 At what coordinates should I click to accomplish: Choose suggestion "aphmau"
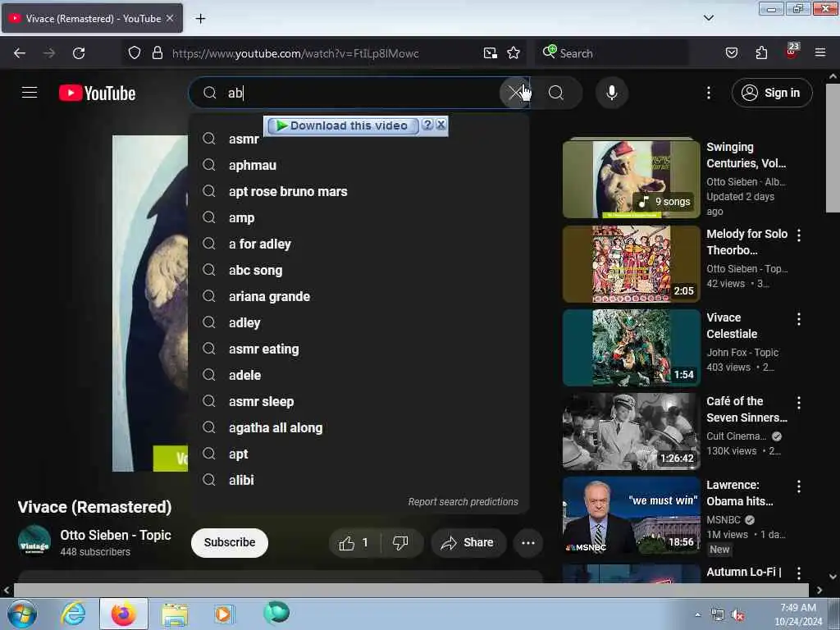coord(359,165)
